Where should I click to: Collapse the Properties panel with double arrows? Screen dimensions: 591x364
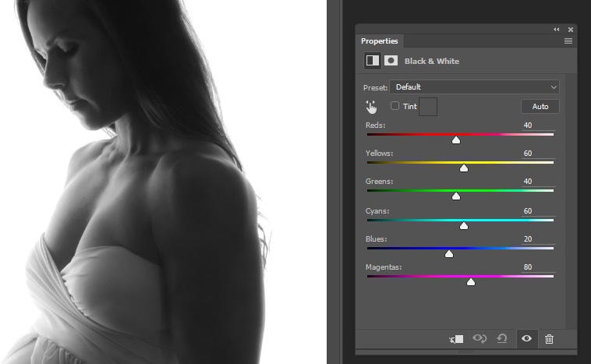(557, 30)
